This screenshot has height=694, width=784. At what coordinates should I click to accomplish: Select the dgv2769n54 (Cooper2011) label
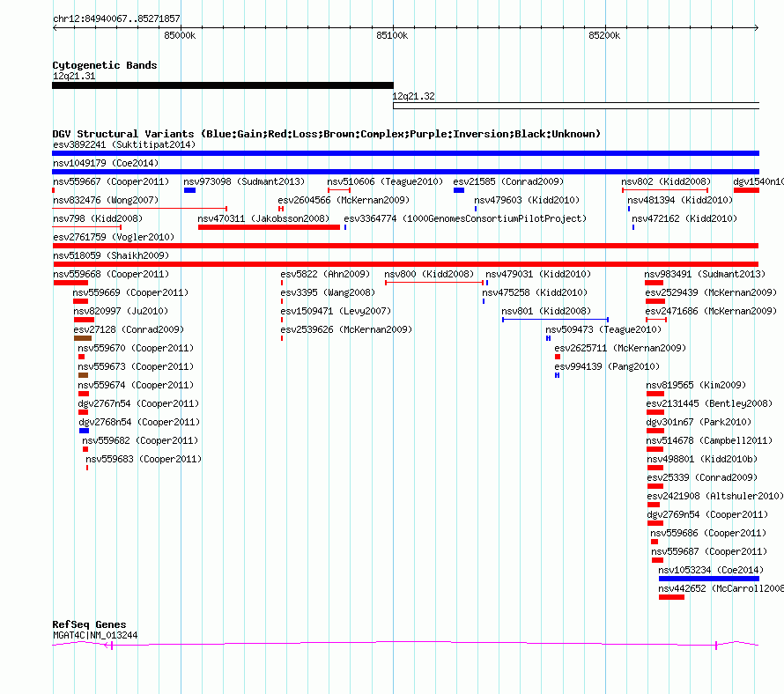[x=707, y=514]
